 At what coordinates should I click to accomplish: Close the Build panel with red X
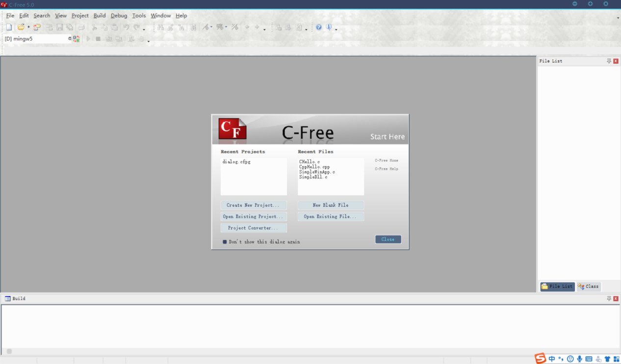pyautogui.click(x=616, y=298)
